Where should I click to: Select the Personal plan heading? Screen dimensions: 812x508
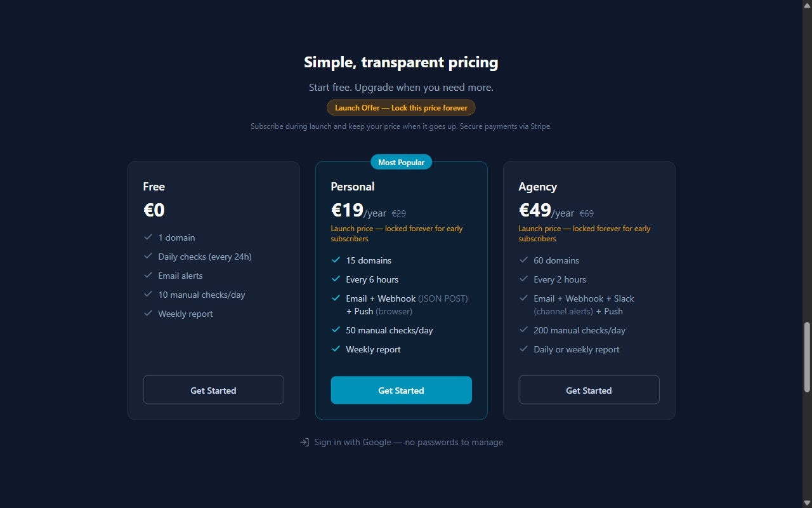pos(352,186)
